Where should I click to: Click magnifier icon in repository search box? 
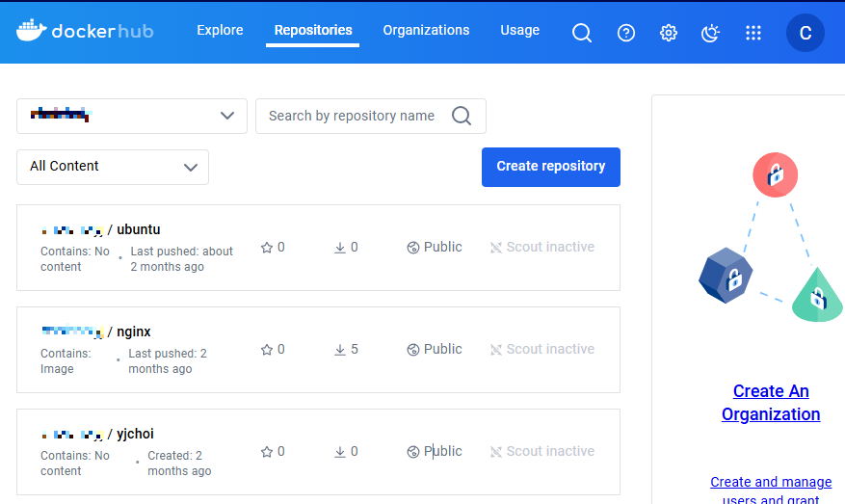(x=462, y=116)
